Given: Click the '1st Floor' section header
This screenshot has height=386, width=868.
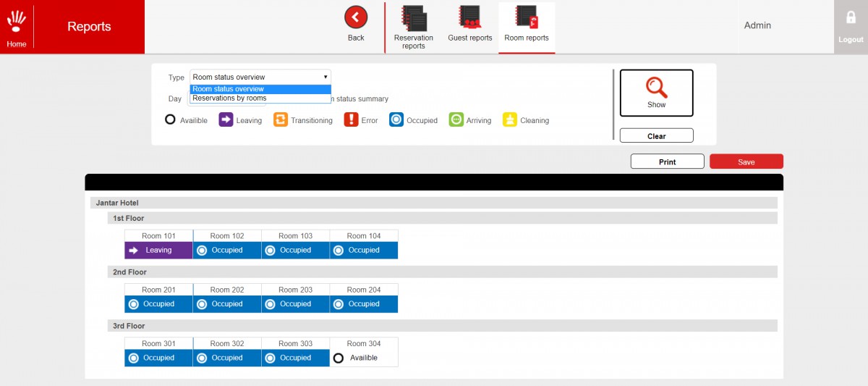Looking at the screenshot, I should point(442,218).
